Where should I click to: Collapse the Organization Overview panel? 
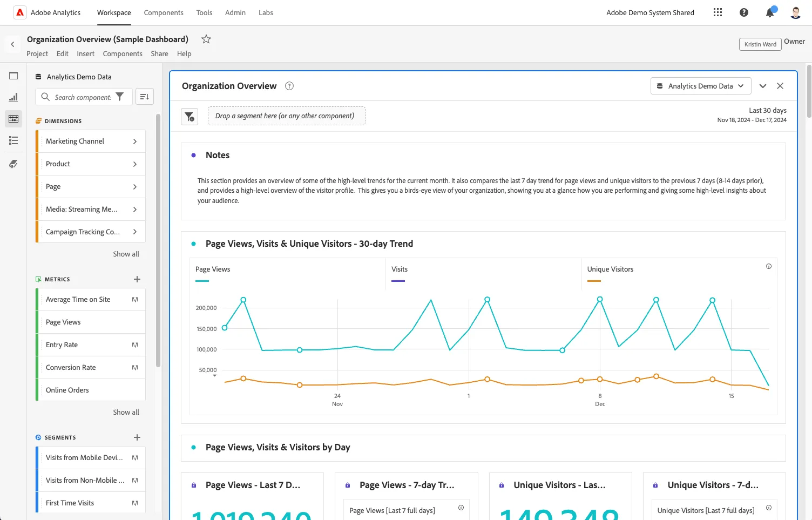coord(763,86)
